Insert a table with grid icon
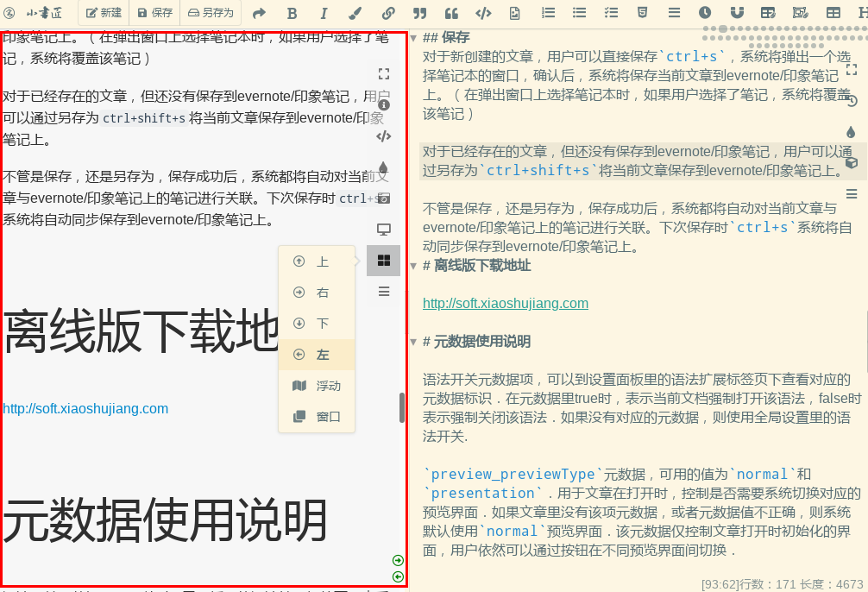 (833, 12)
